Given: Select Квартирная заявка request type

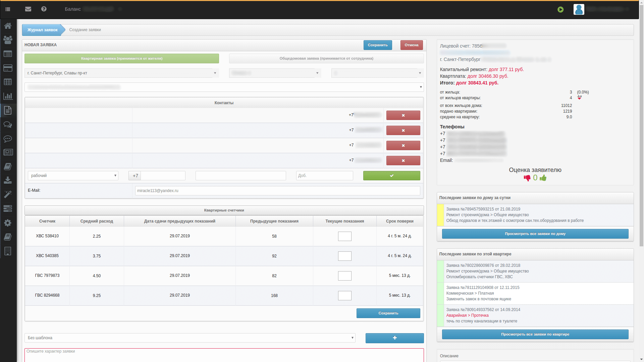Looking at the screenshot, I should pos(121,58).
